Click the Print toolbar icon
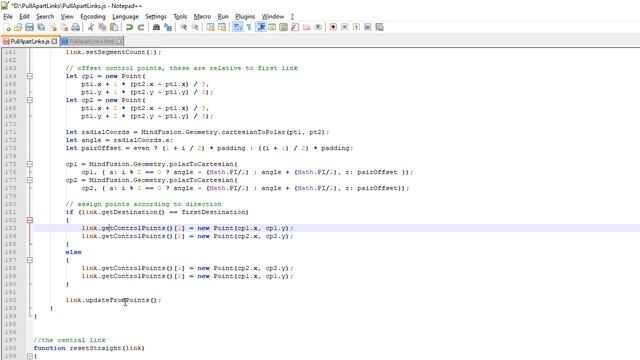This screenshot has width=640, height=360. point(76,27)
